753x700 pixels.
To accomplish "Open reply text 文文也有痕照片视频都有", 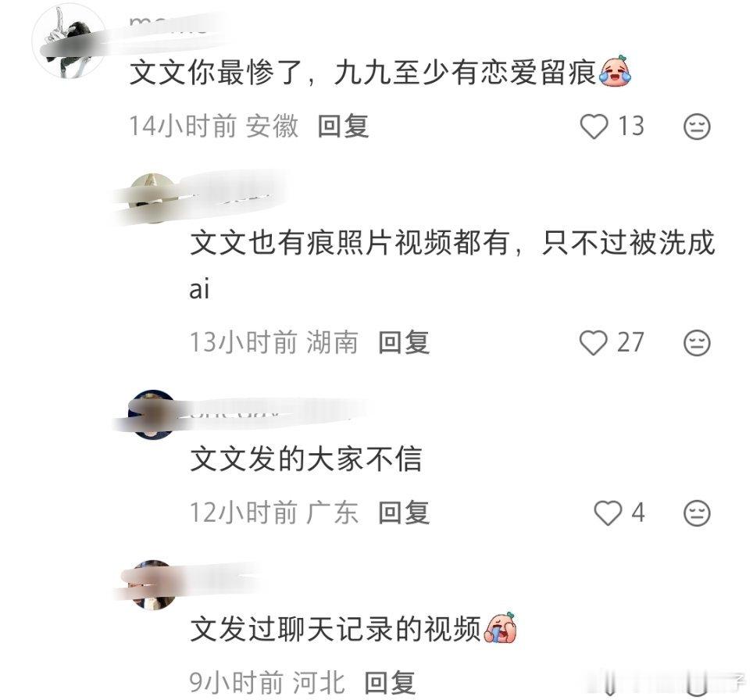I will (x=349, y=242).
